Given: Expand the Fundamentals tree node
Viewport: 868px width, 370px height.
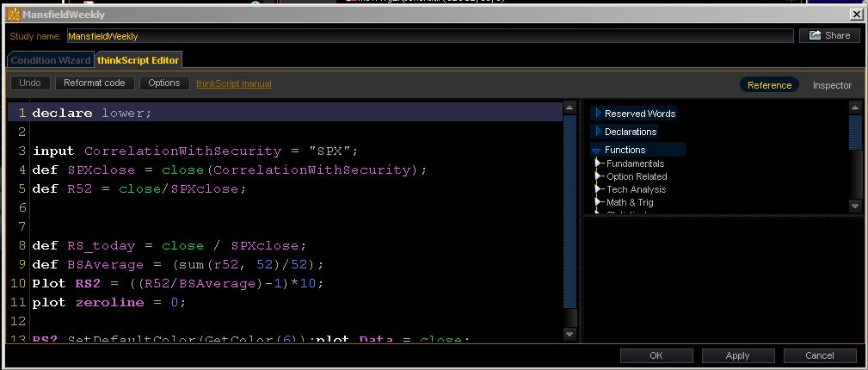Looking at the screenshot, I should [600, 163].
